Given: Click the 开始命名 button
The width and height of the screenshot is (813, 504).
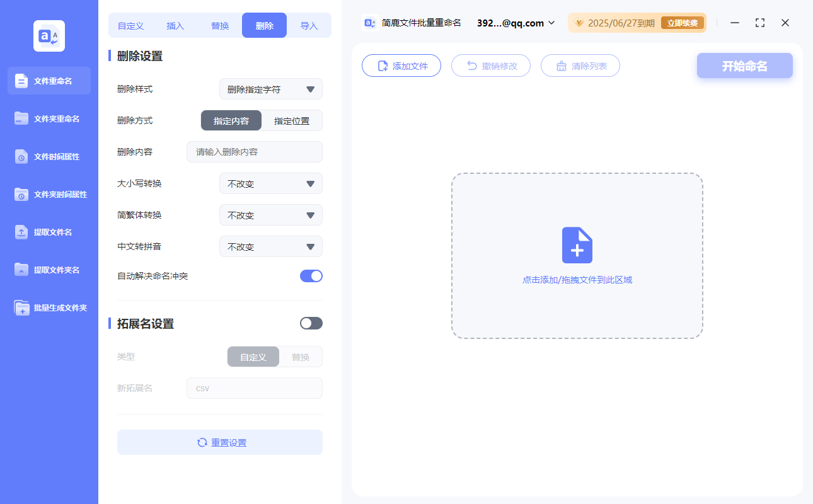Looking at the screenshot, I should (744, 66).
